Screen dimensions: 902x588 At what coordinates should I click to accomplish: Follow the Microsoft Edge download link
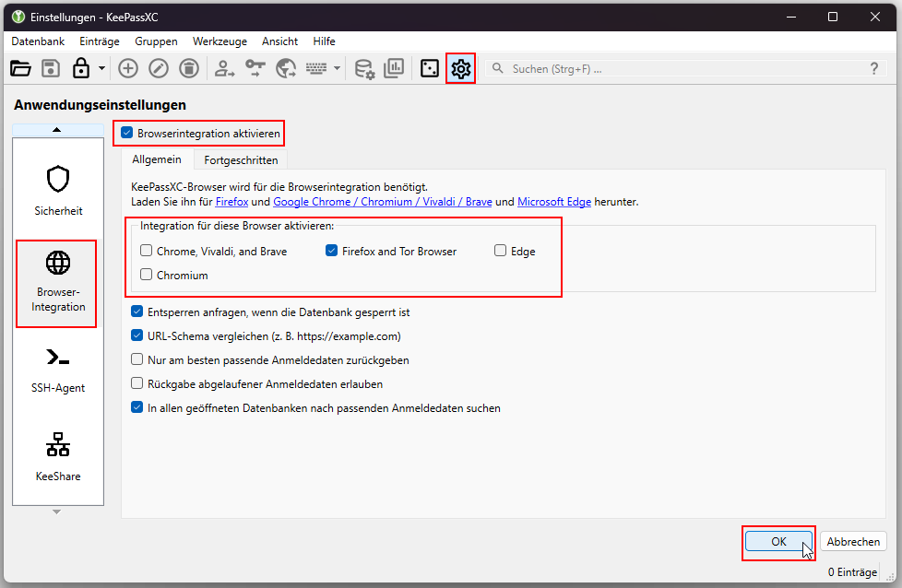(x=554, y=202)
